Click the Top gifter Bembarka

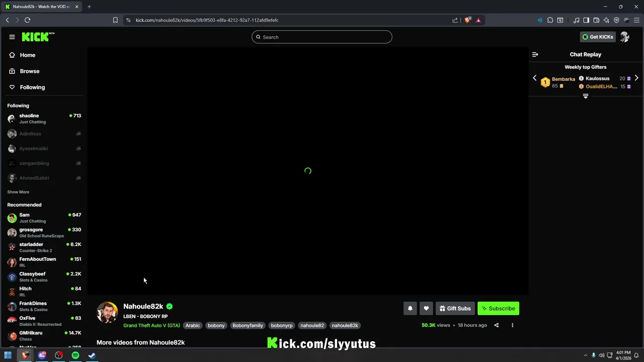(563, 79)
